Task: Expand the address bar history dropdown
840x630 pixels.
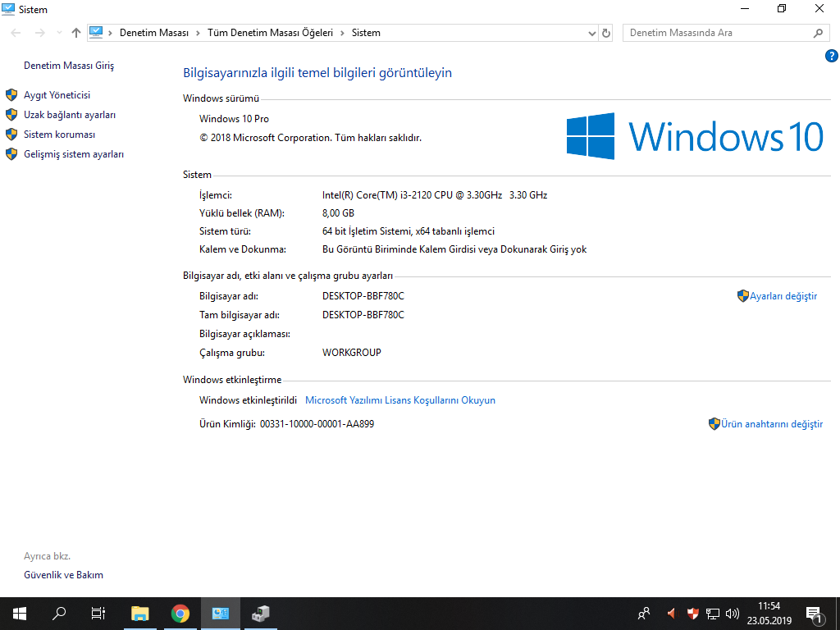Action: click(592, 33)
